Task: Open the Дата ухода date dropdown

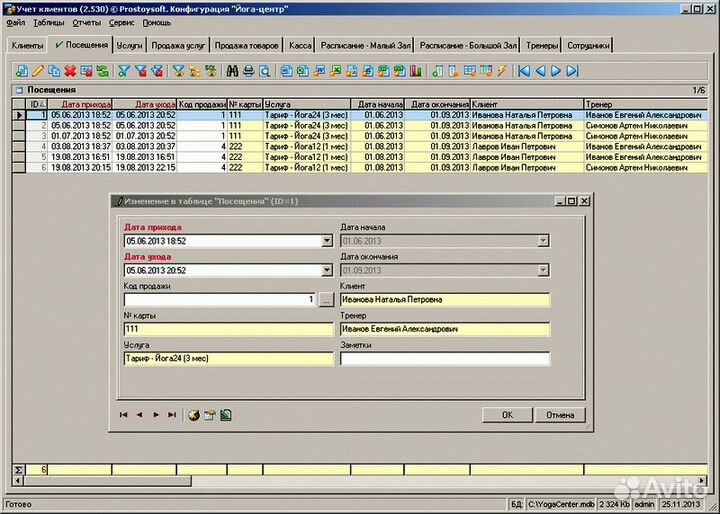Action: click(x=326, y=270)
